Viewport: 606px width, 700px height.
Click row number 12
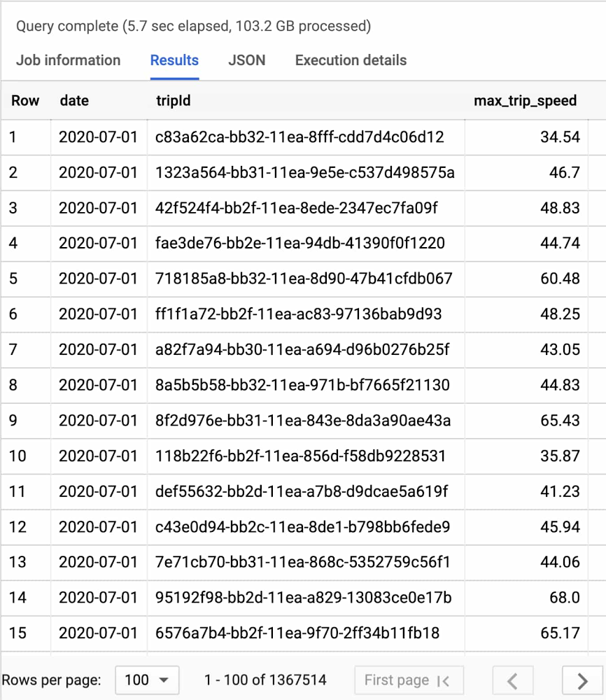[x=17, y=527]
